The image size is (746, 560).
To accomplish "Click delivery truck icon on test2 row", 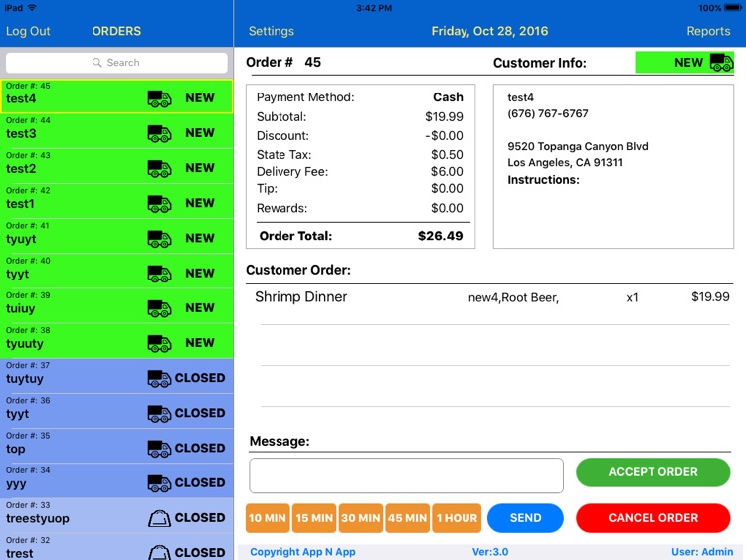I will tap(159, 168).
